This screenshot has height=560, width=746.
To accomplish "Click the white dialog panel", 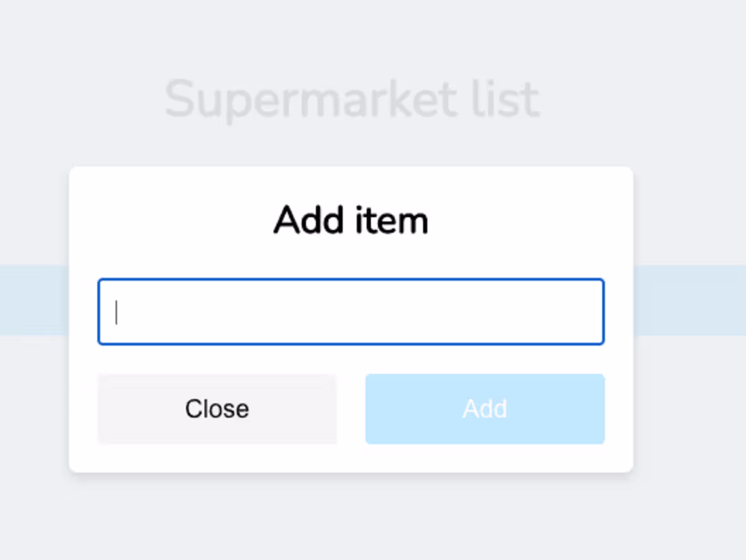I will point(351,183).
